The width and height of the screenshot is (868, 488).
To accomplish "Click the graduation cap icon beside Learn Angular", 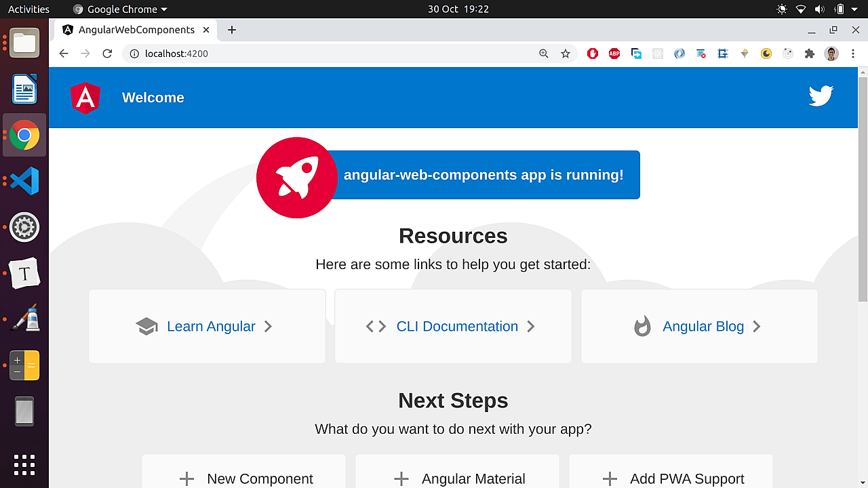I will [146, 326].
